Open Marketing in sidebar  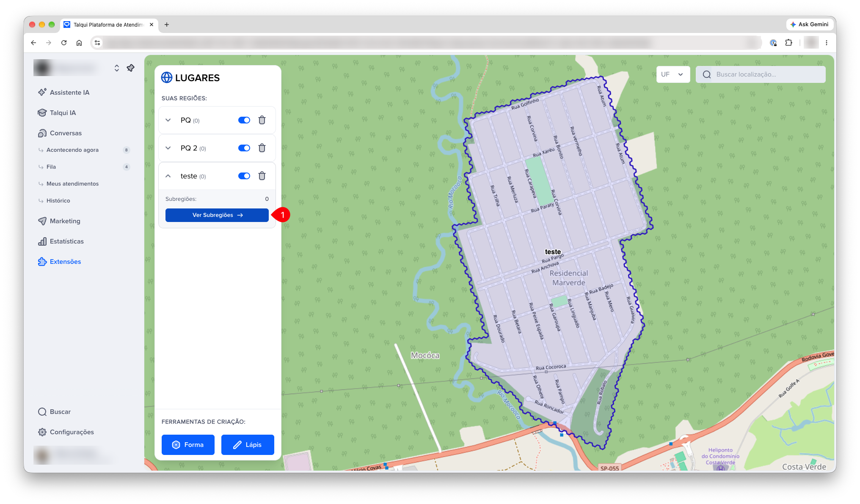coord(59,221)
